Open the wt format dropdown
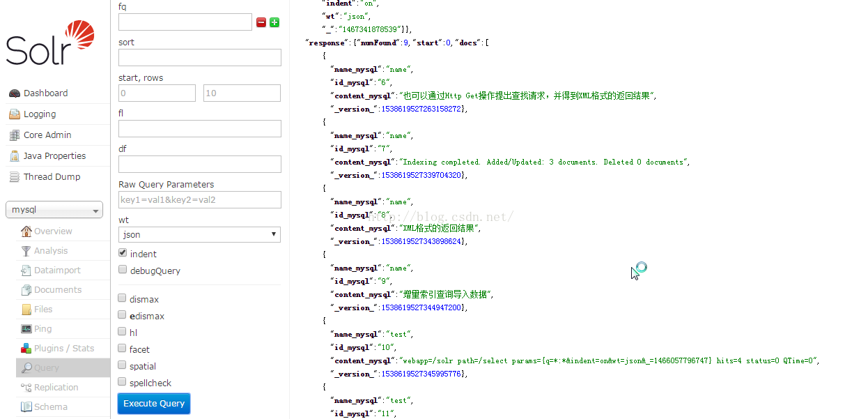Viewport: 868px width, 419px height. (x=199, y=235)
